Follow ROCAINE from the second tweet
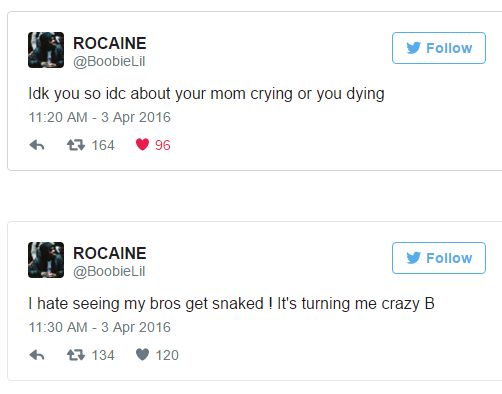This screenshot has width=502, height=394. (439, 258)
